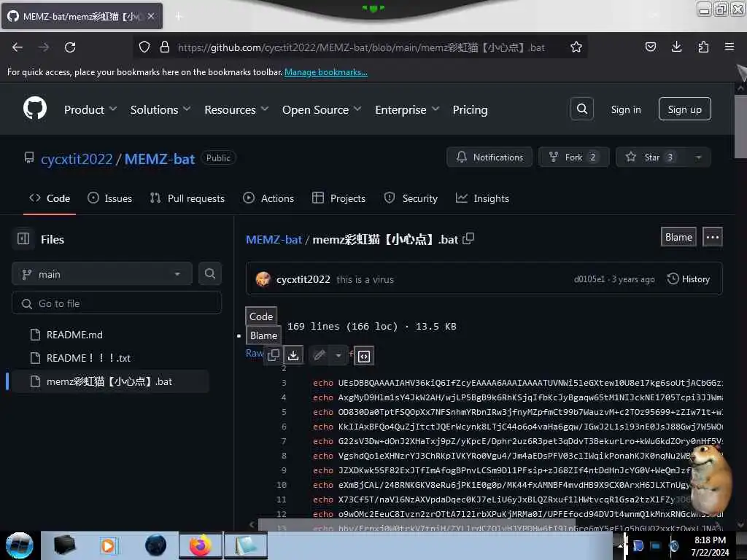Viewport: 747px width, 560px height.
Task: Click the Notifications button
Action: [x=489, y=157]
